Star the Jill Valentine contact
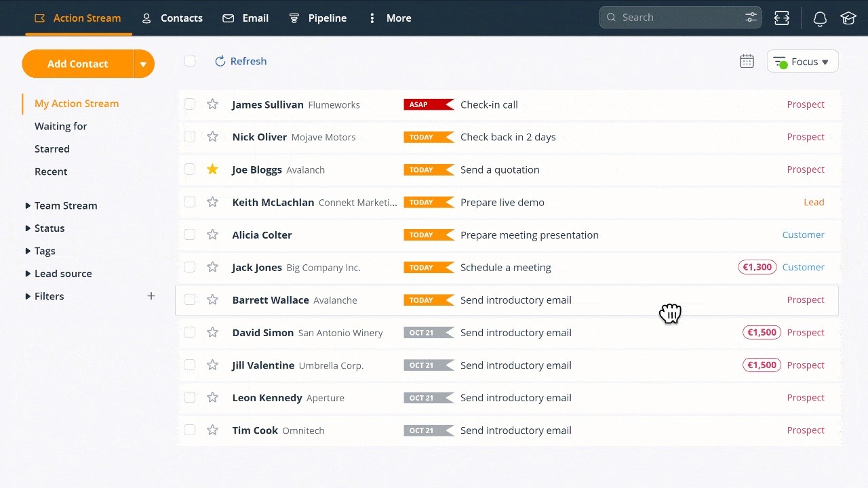 tap(212, 365)
